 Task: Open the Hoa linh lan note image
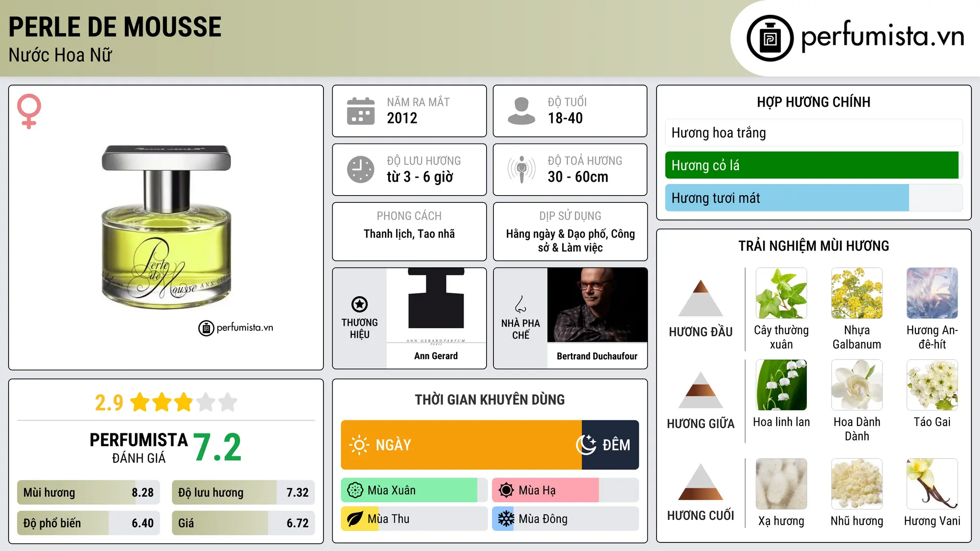781,385
